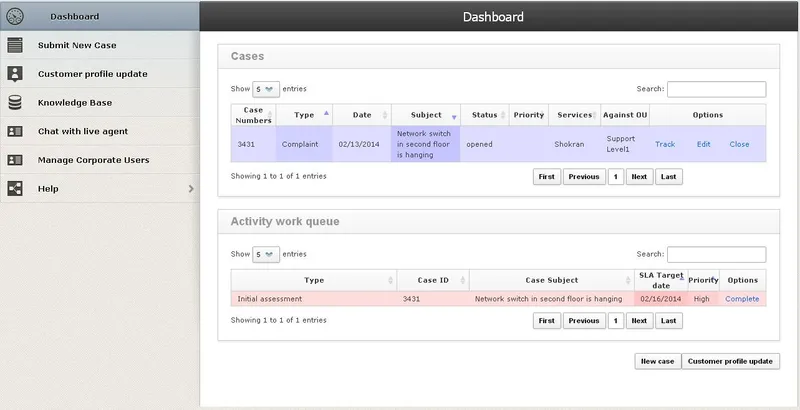
Task: Click the Customer profile update button
Action: [730, 361]
